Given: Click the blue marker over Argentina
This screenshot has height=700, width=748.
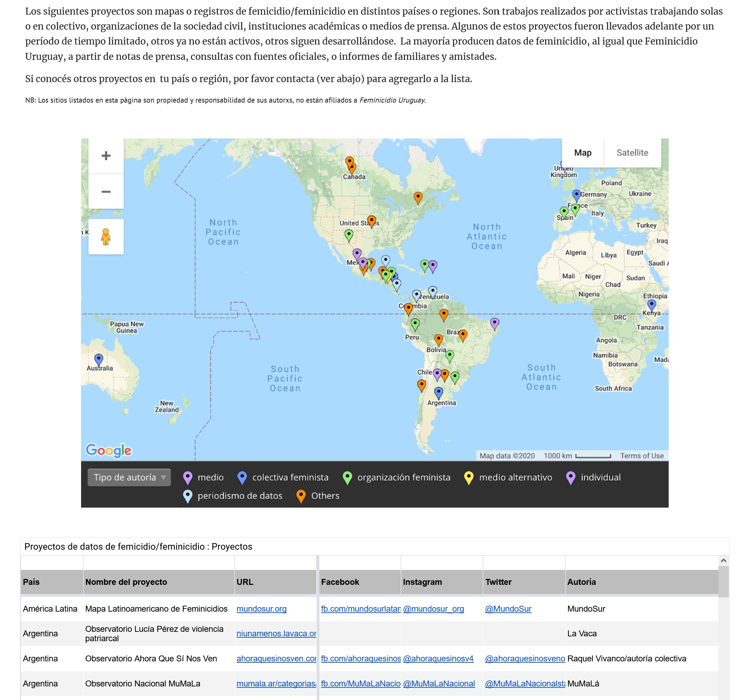Looking at the screenshot, I should (x=439, y=393).
